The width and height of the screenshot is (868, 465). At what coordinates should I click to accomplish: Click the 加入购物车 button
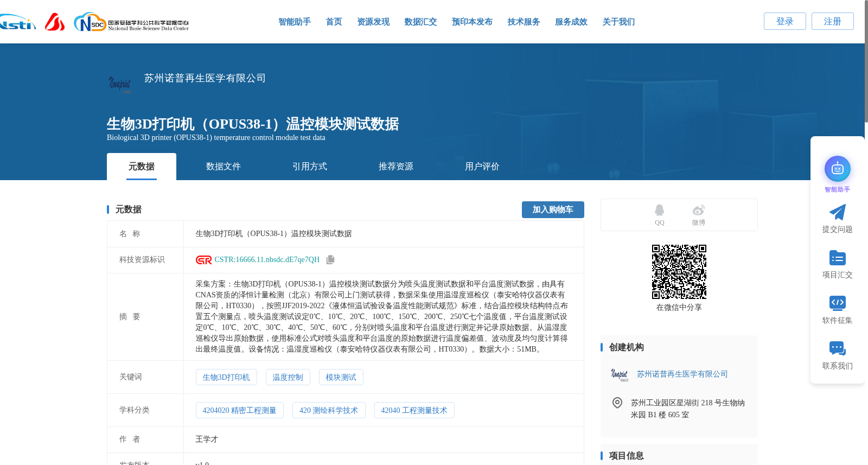coord(553,209)
